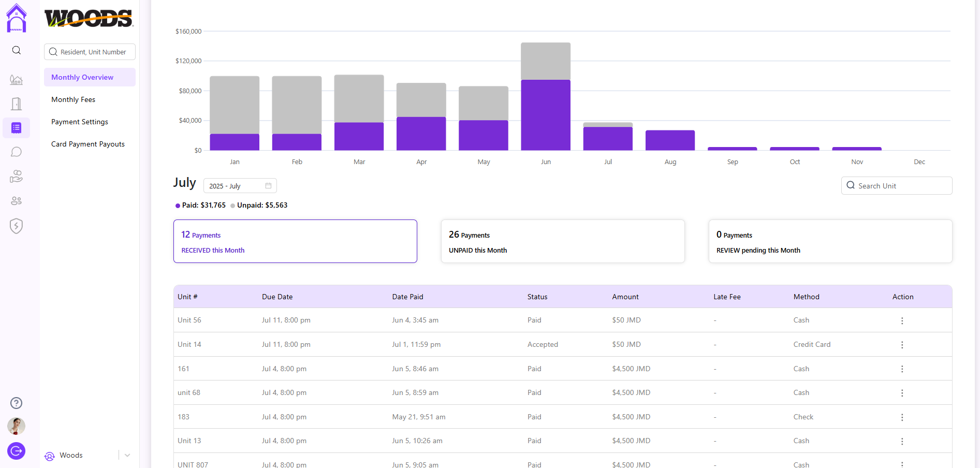Click the Late Fee column header
980x468 pixels.
tap(727, 297)
